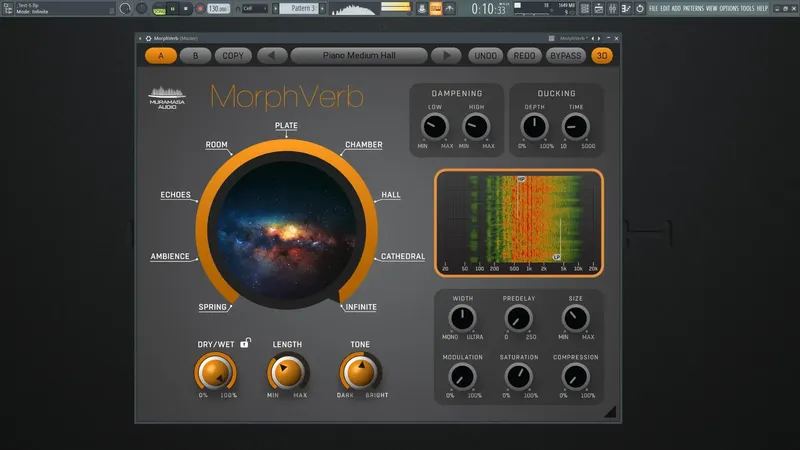The height and width of the screenshot is (450, 800).
Task: Open the TOOLS menu
Action: [747, 9]
